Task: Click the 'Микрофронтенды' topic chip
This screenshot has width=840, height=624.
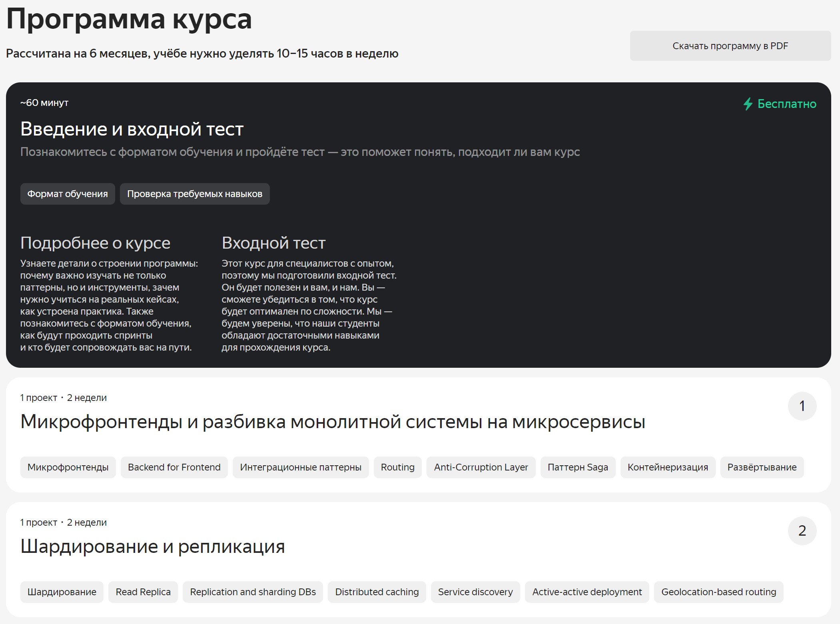Action: tap(67, 467)
